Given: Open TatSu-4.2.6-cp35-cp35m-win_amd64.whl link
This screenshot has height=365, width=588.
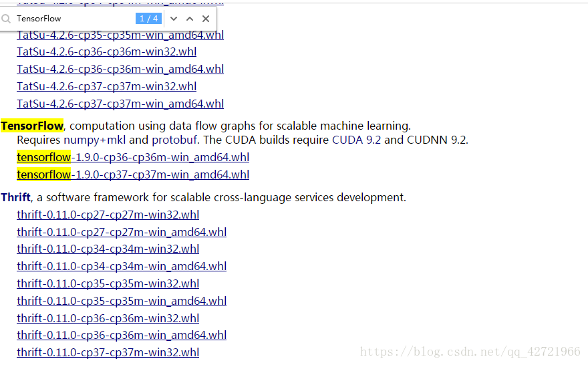Looking at the screenshot, I should [x=120, y=35].
